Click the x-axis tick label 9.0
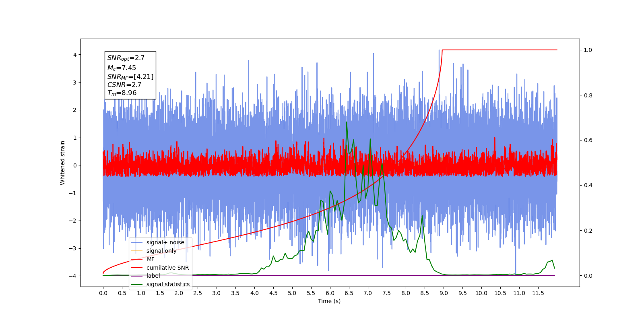Viewport: 644px width, 322px height. point(444,293)
